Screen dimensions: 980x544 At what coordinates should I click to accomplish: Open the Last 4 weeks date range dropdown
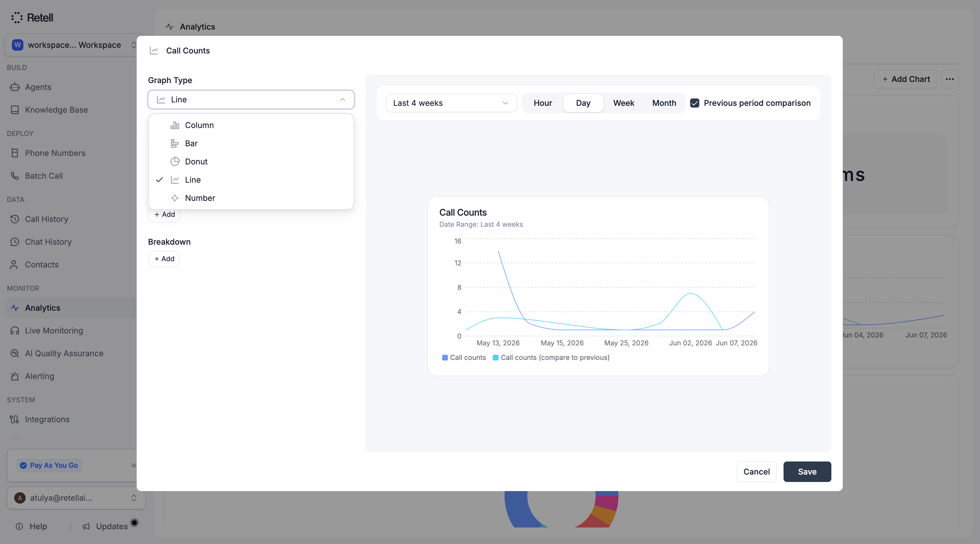tap(451, 103)
